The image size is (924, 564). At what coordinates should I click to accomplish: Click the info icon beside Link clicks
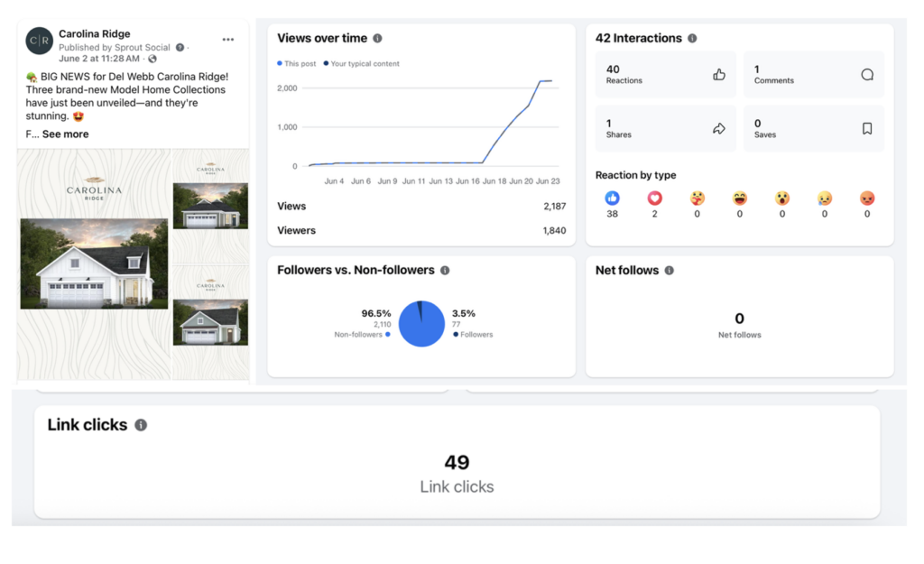click(141, 425)
